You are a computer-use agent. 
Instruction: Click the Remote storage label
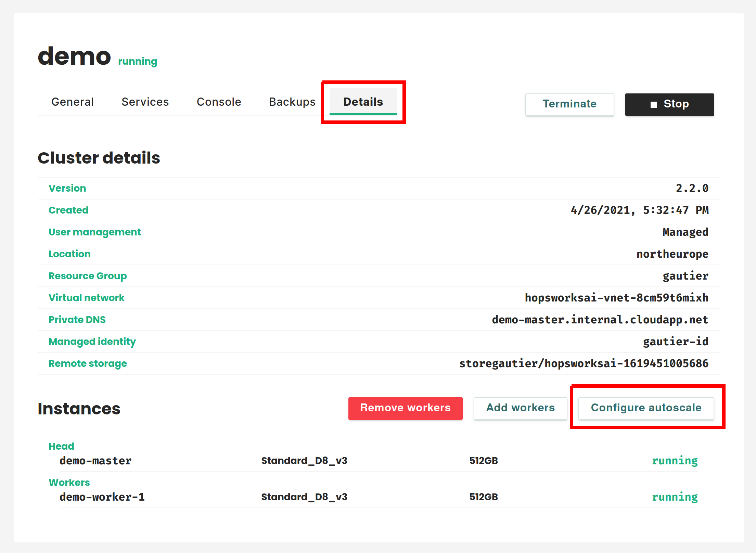[88, 363]
